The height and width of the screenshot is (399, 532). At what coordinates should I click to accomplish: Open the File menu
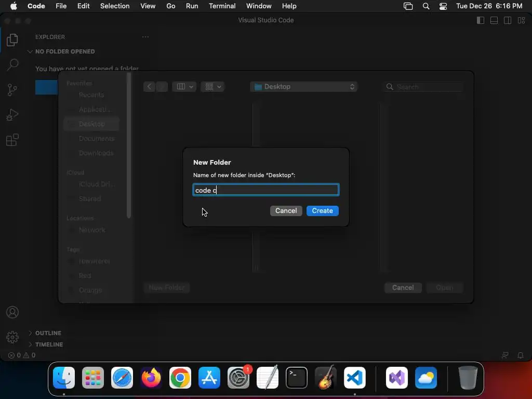point(61,6)
